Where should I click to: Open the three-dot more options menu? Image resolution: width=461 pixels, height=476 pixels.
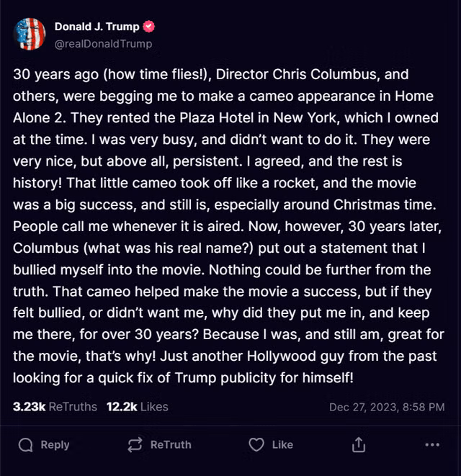coord(431,445)
